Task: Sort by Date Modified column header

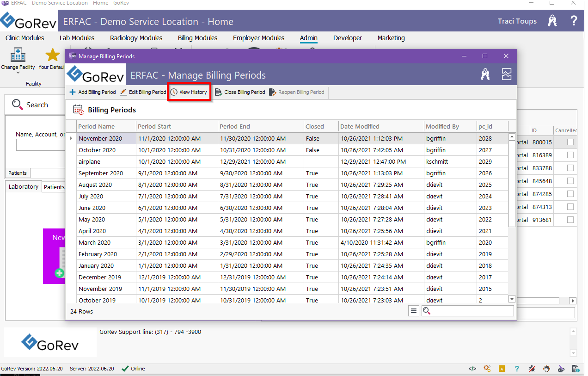Action: pos(381,126)
